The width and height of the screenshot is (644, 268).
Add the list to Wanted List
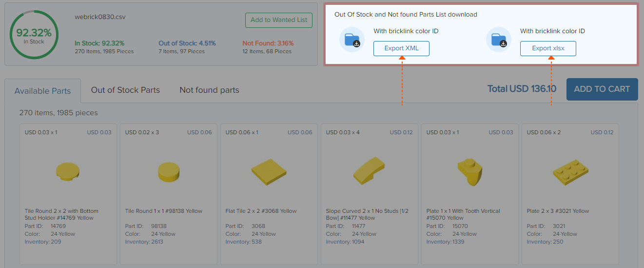[279, 20]
